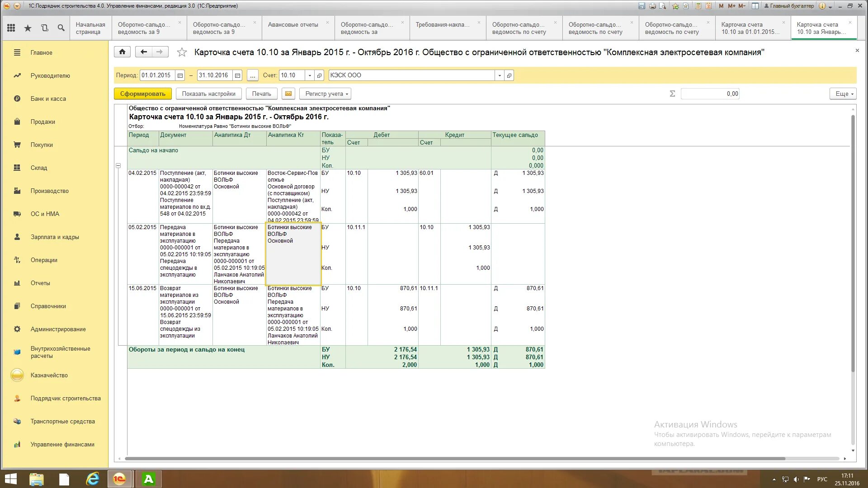Open the sections grid menu icon
The image size is (868, 488).
pos(11,28)
